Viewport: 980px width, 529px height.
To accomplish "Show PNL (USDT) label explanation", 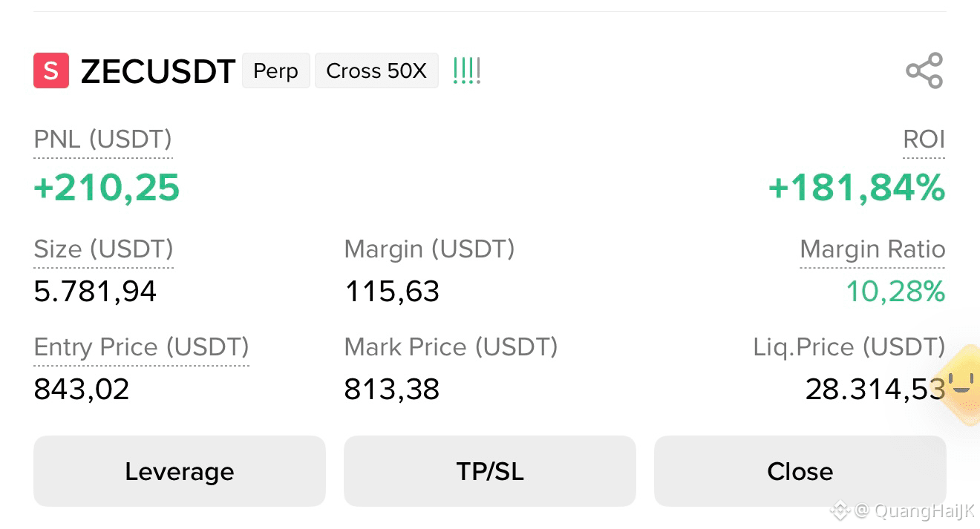I will pos(103,139).
